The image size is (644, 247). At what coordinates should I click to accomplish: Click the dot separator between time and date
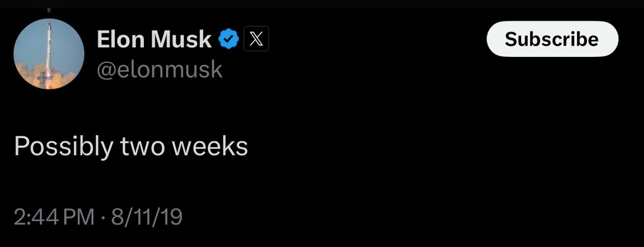tap(103, 217)
